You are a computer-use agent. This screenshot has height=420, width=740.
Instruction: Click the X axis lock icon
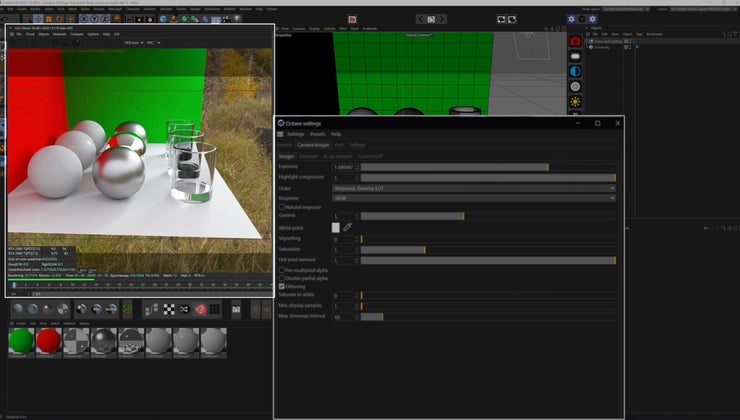(x=84, y=19)
